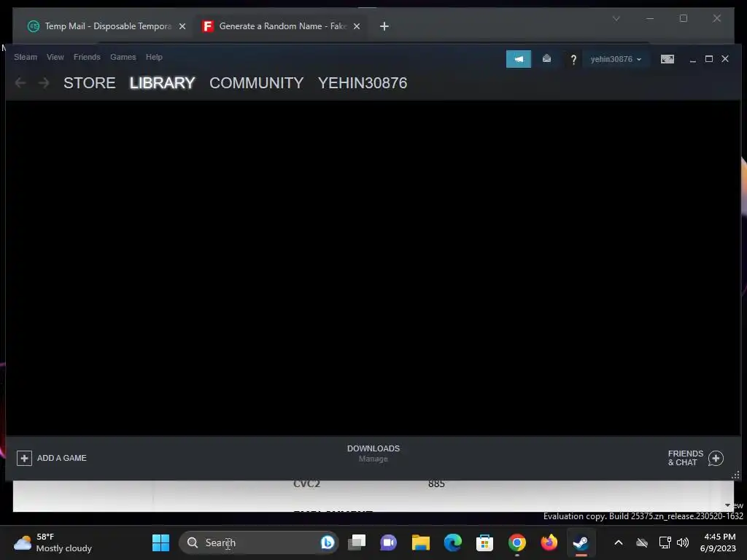
Task: Click the ADD A GAME plus icon
Action: click(24, 458)
